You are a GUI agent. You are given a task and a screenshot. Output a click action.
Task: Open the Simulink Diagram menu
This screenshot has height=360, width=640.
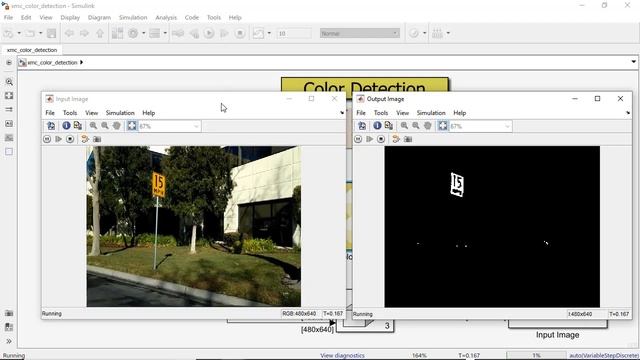coord(99,18)
